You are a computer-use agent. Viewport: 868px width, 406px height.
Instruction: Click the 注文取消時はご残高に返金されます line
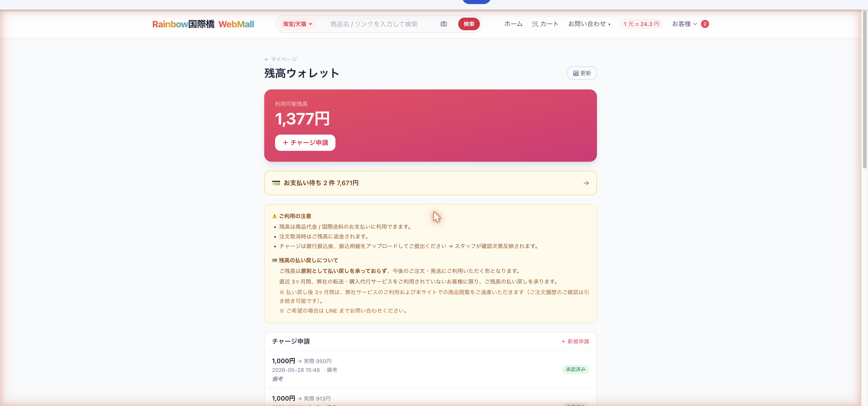click(x=325, y=237)
